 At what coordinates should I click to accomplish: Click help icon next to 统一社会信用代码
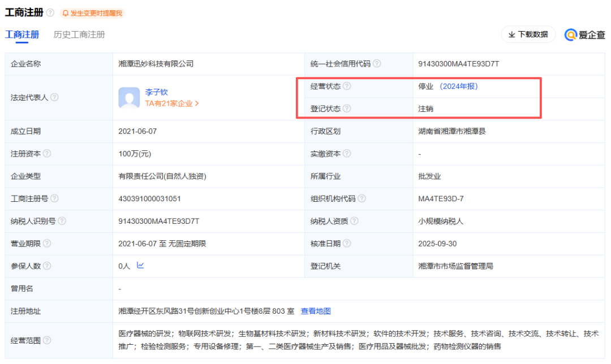(377, 64)
